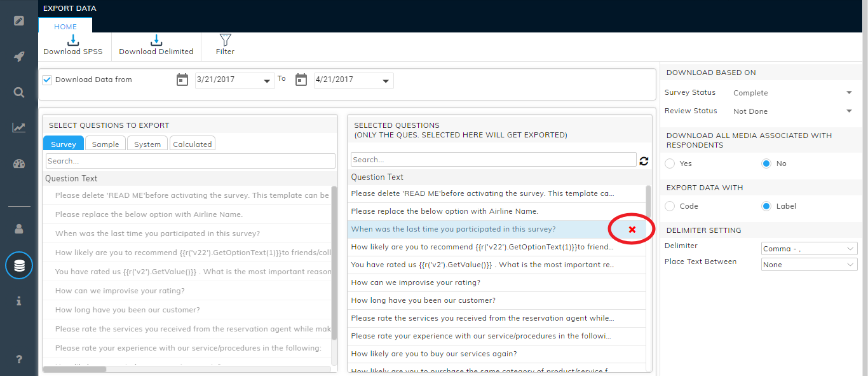Open the info sidebar icon
868x376 pixels.
click(x=19, y=302)
